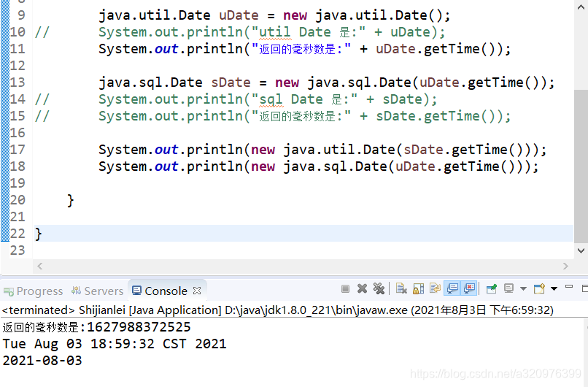588x387 pixels.
Task: Click the commented 'sql Date' println line
Action: (268, 99)
